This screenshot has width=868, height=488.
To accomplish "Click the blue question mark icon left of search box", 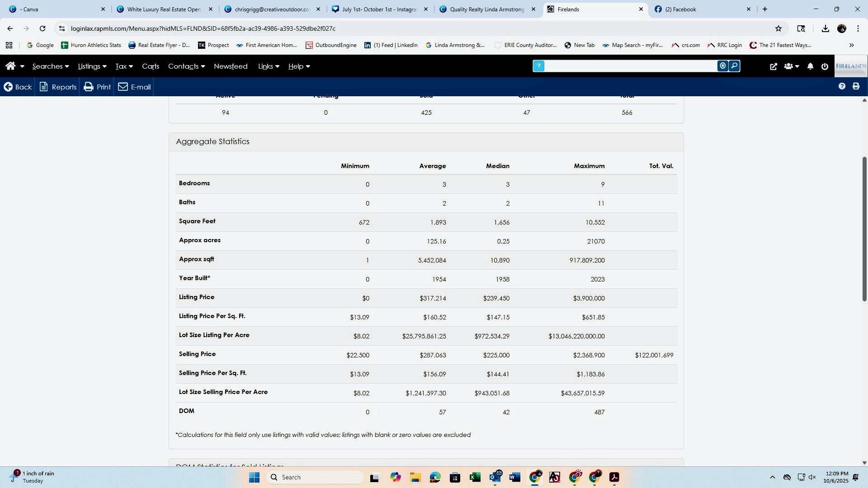I will coord(538,66).
